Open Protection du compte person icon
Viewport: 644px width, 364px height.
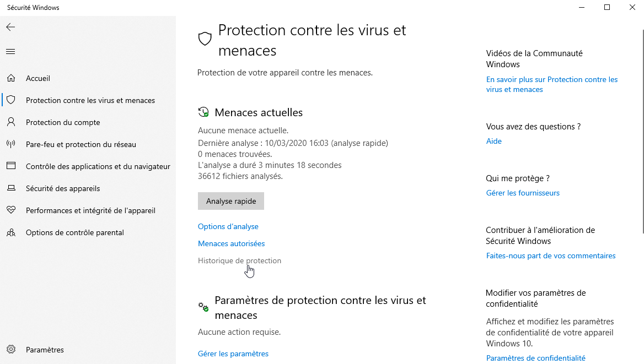11,122
